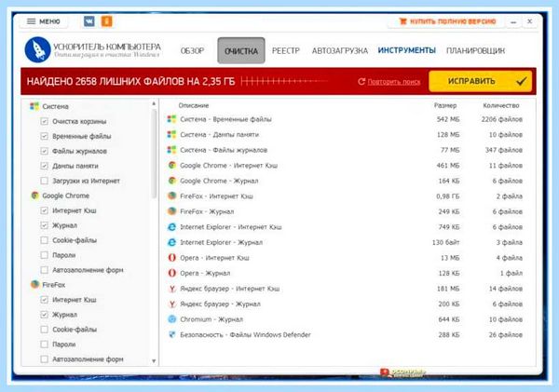
Task: Click shield icon in Безопасность - Windows Defender row
Action: 171,334
